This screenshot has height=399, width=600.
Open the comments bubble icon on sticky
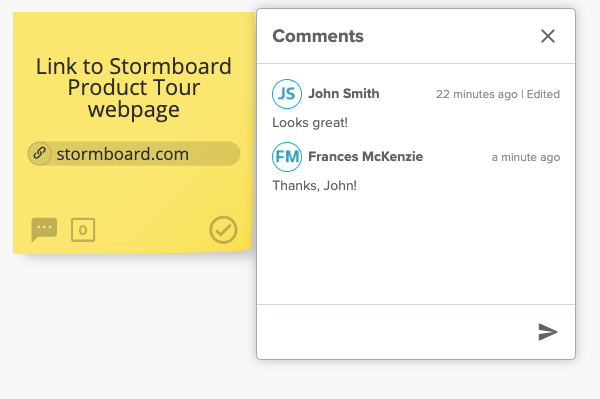click(x=44, y=230)
